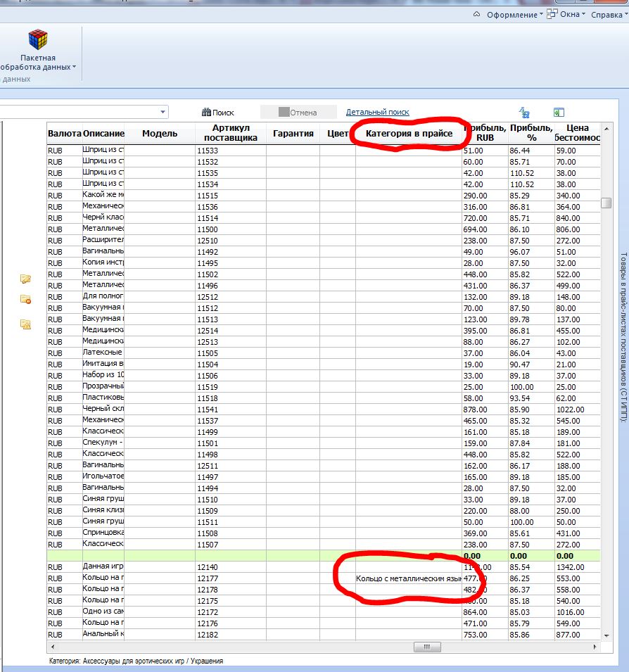Sort by the Описание column header
629x672 pixels.
103,133
